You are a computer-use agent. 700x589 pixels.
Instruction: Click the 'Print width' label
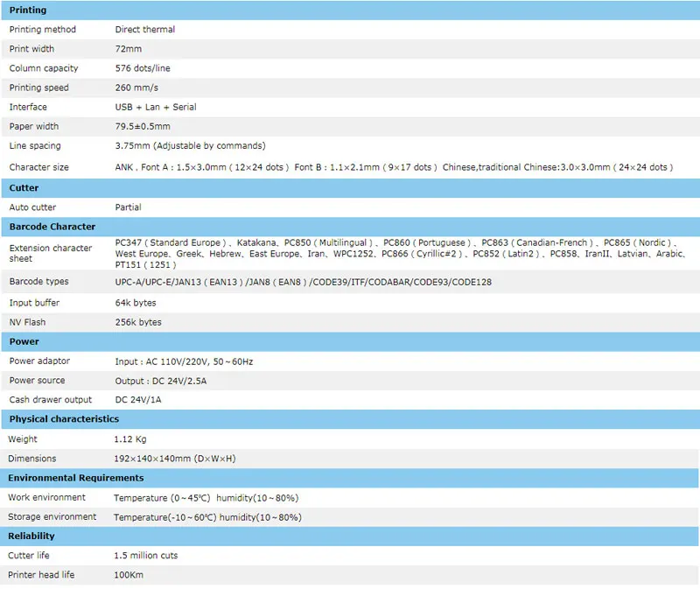(31, 49)
